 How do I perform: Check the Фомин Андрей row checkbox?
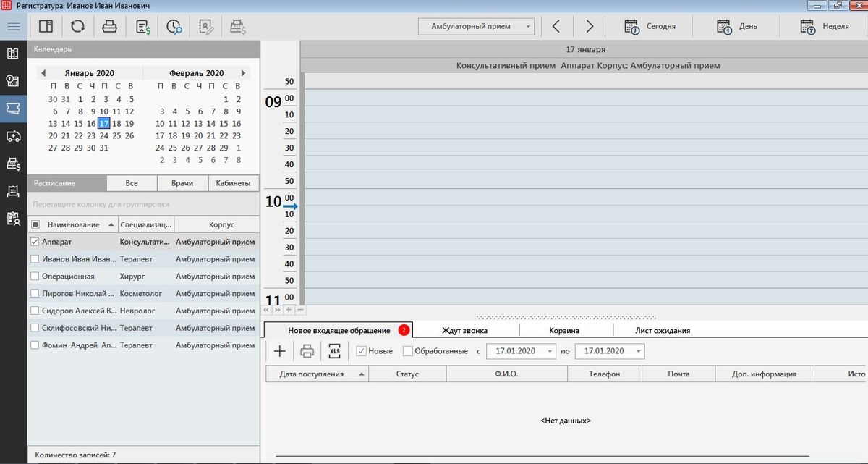coord(35,346)
